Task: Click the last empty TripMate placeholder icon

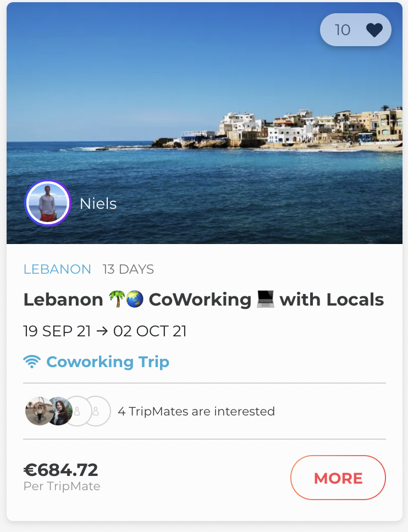Action: (97, 411)
